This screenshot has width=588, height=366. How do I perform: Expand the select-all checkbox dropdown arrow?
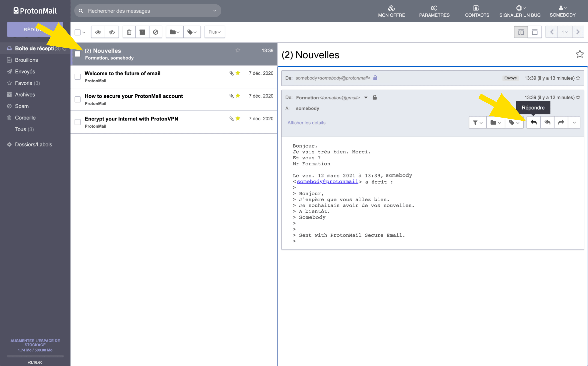84,32
